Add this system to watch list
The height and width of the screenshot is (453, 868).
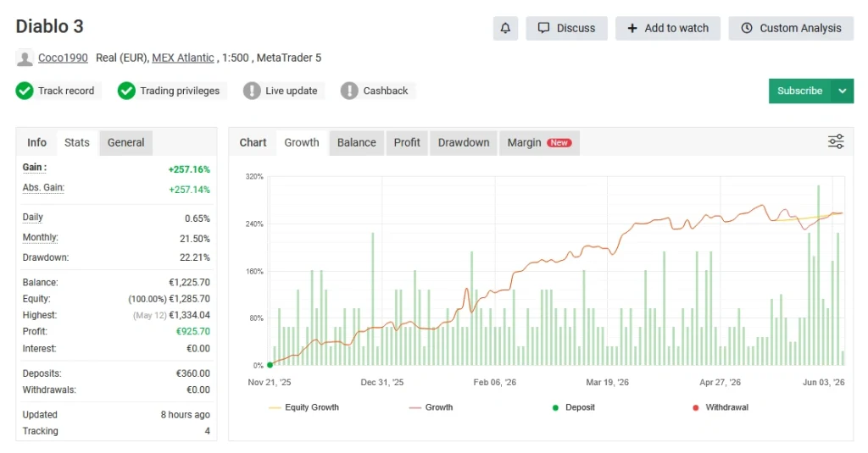click(x=668, y=28)
